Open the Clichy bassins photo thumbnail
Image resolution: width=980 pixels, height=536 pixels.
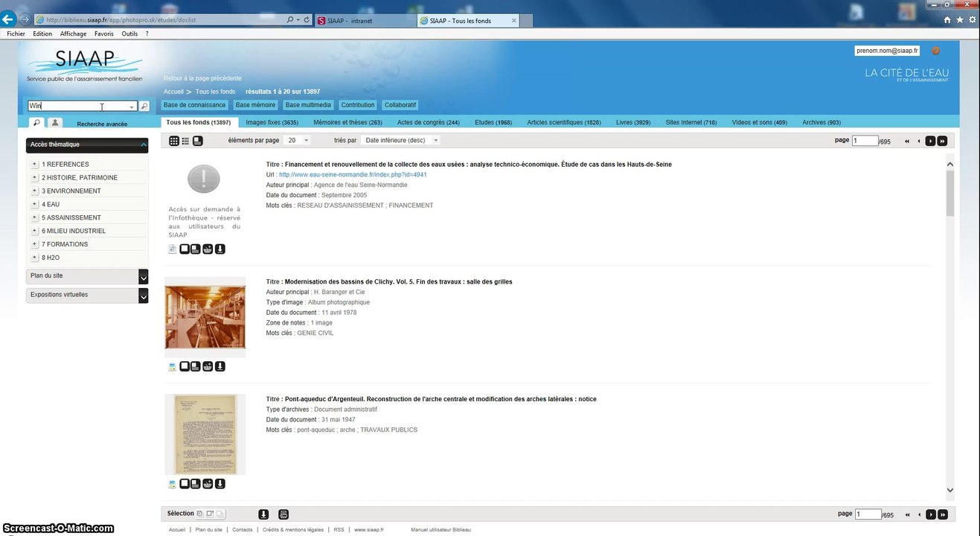click(205, 317)
